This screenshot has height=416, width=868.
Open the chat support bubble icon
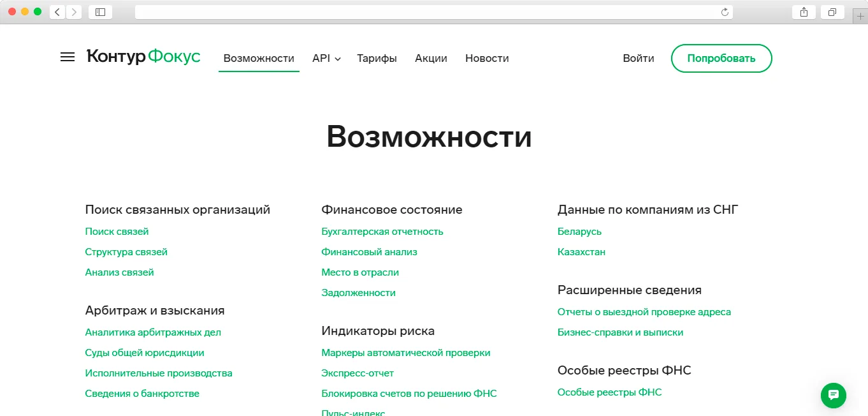point(834,395)
